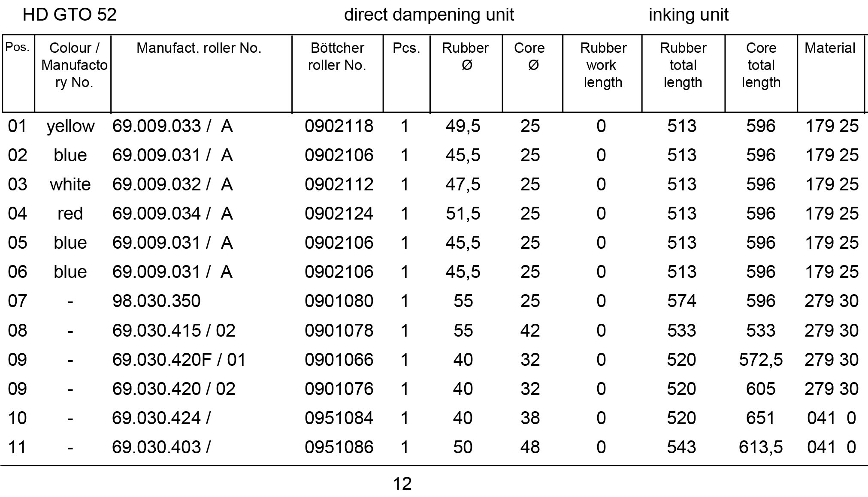Select manufacturer number 69.030.420F / 01
Viewport: 868px width, 497px height.
click(x=179, y=359)
